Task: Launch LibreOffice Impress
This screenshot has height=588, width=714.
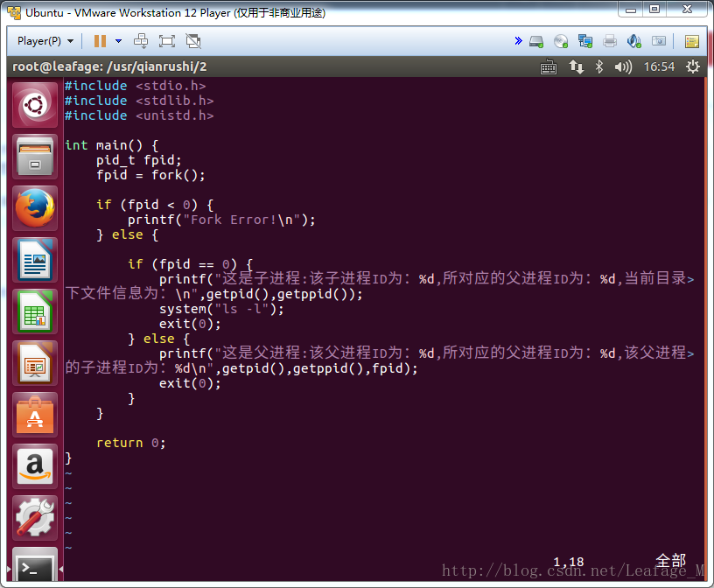Action: point(35,363)
